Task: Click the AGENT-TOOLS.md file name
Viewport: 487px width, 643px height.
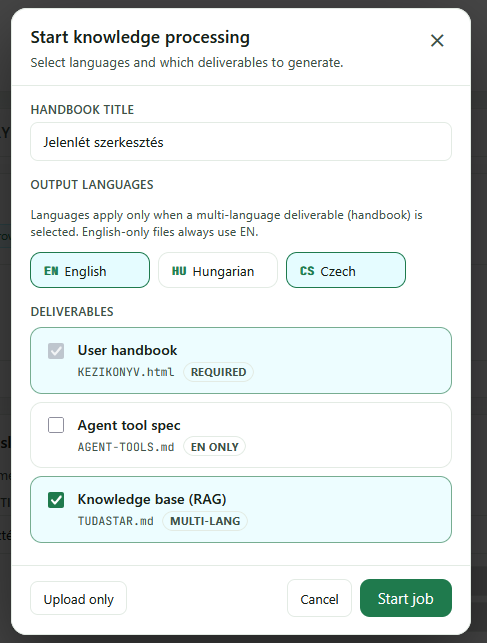Action: (x=126, y=447)
